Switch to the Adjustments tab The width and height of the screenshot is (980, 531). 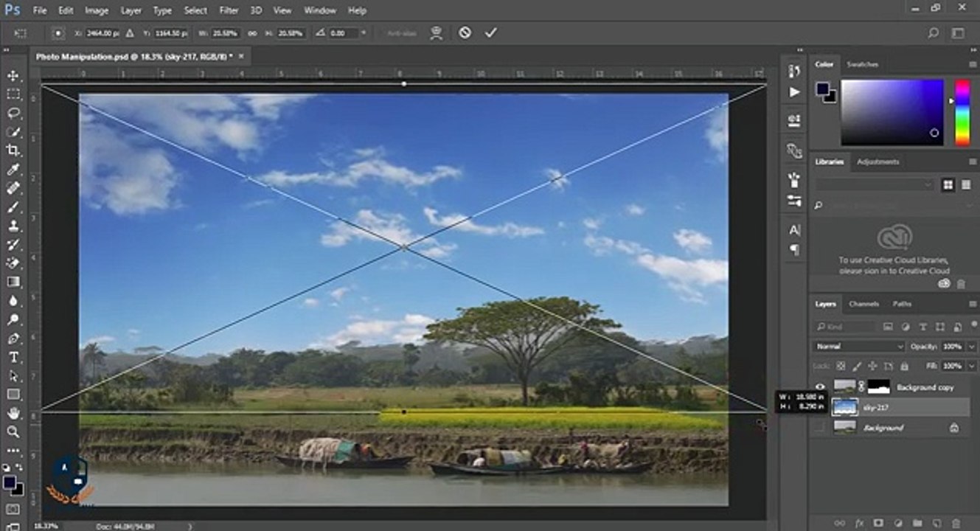click(x=878, y=162)
